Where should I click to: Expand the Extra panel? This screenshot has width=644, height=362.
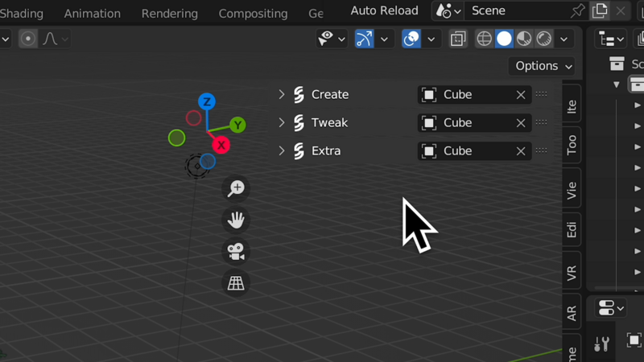click(x=281, y=150)
